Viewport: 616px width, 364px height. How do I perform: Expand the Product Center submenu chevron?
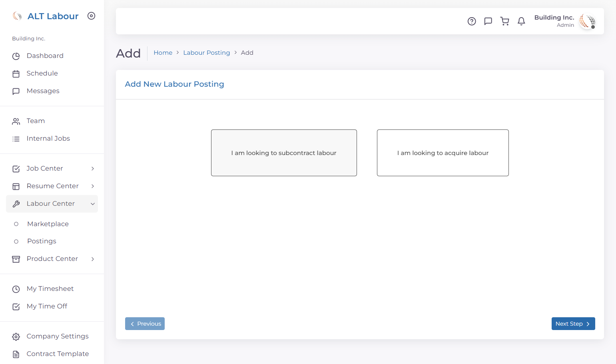coord(93,259)
